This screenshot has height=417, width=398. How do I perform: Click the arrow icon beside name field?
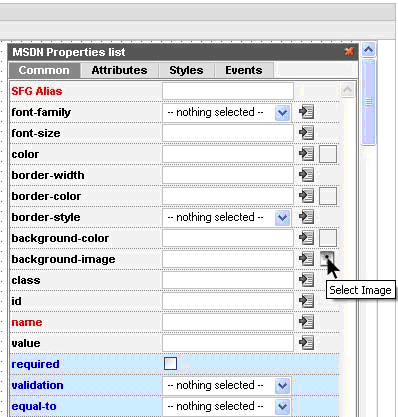[x=306, y=322]
